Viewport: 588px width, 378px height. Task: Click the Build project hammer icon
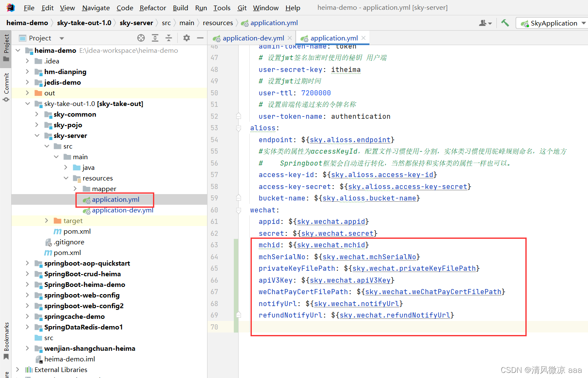(x=505, y=23)
